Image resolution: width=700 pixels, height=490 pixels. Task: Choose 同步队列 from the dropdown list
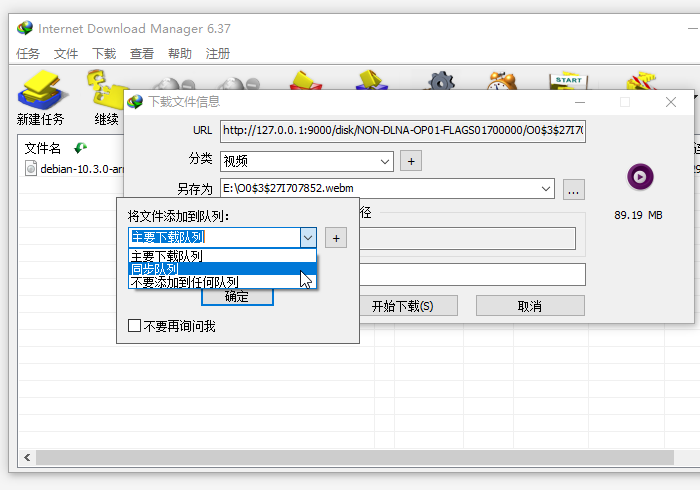(222, 269)
